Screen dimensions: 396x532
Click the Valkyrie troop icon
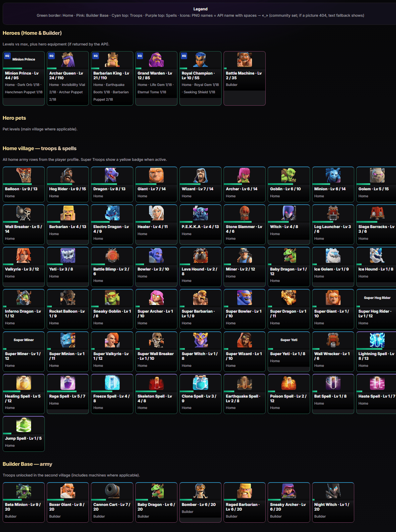[24, 255]
